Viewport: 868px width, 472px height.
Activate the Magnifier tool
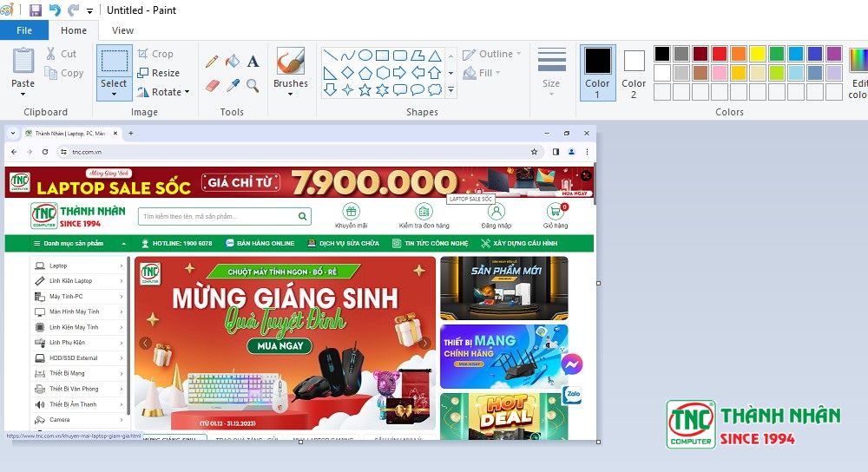[x=253, y=86]
